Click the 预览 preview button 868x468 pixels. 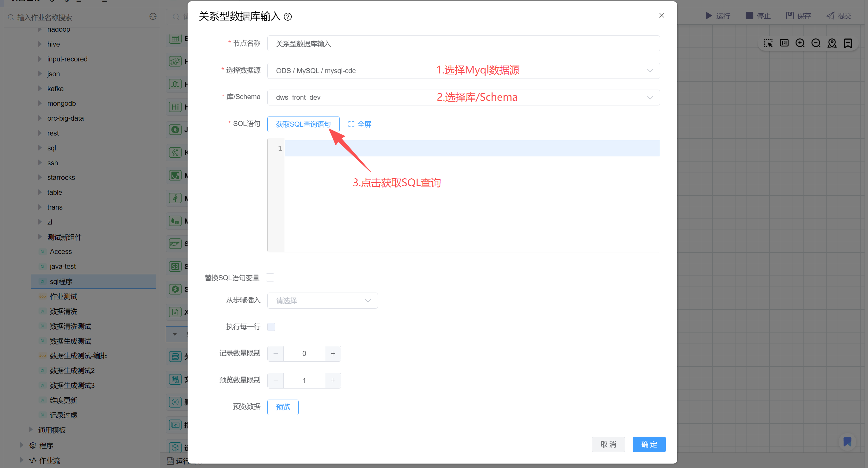[282, 407]
